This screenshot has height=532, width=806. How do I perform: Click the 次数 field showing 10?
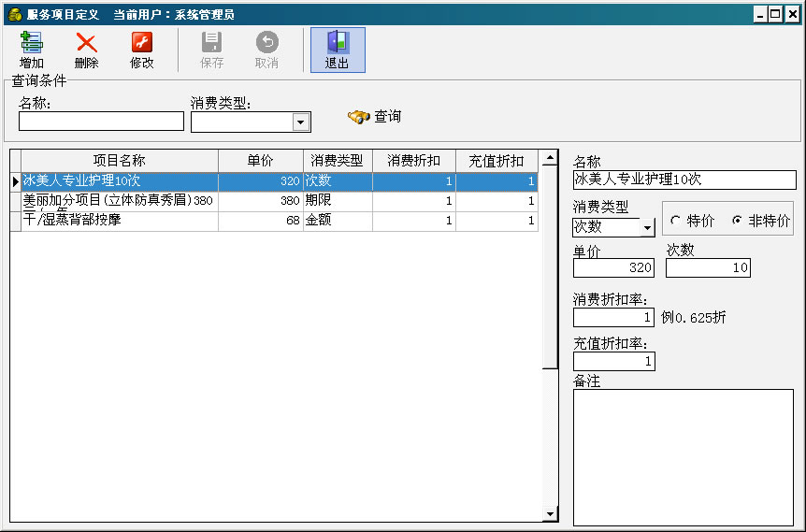(x=708, y=267)
